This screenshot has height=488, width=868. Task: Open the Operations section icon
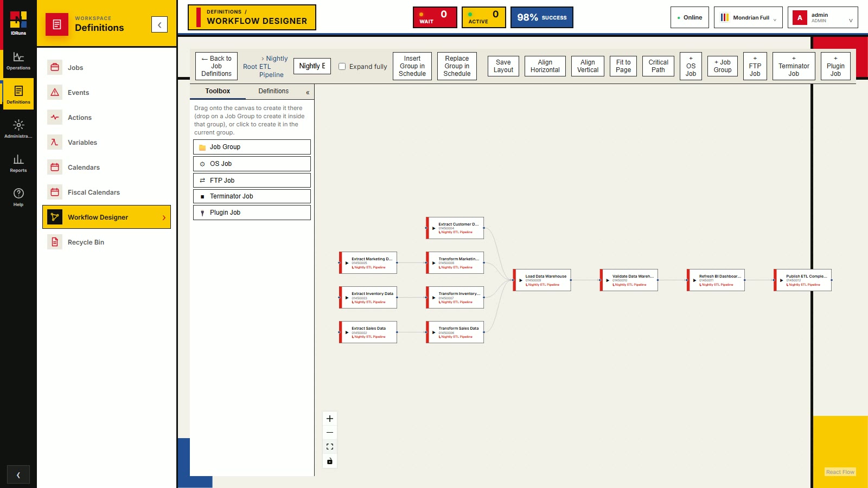(18, 61)
